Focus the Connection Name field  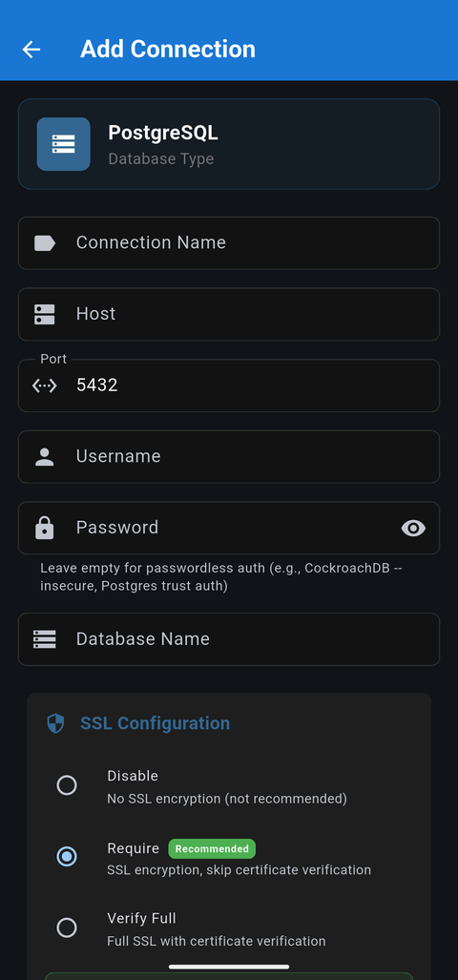(x=229, y=243)
